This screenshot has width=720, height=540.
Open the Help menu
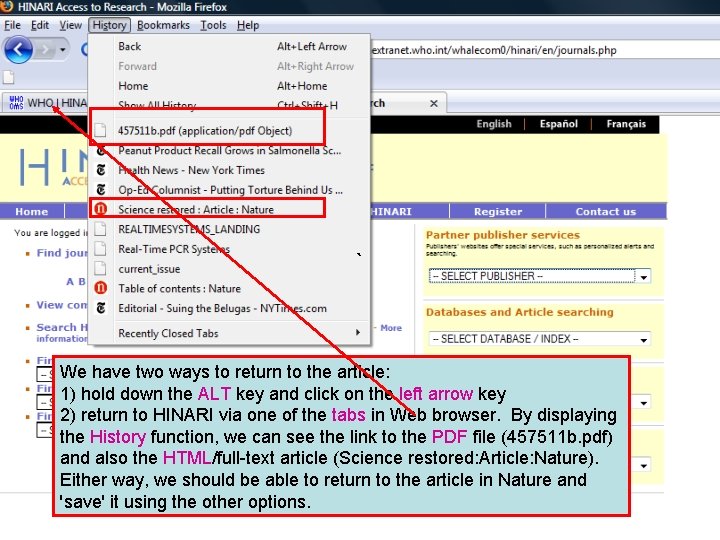click(x=248, y=25)
